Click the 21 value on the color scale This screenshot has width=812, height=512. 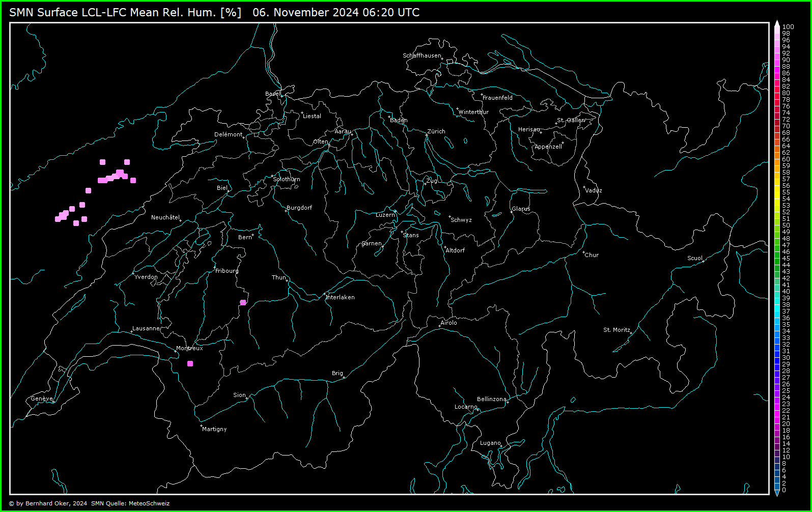786,417
